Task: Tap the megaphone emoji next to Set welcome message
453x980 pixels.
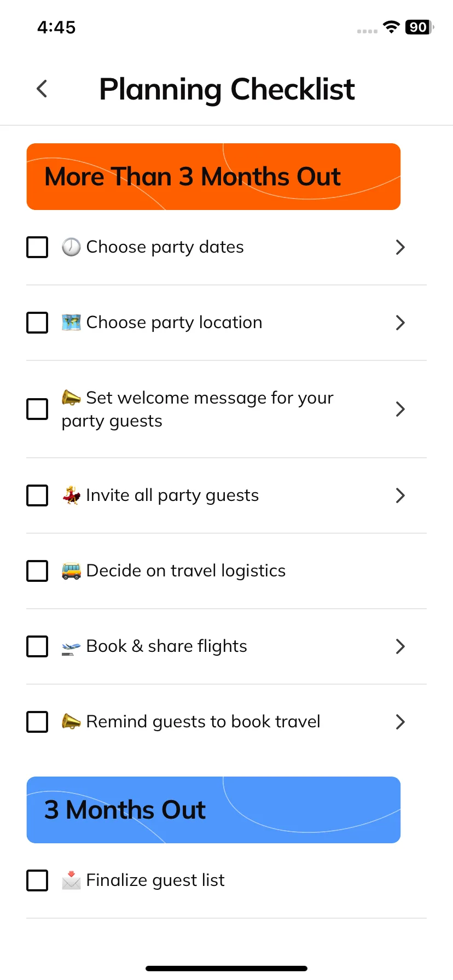Action: [x=71, y=398]
